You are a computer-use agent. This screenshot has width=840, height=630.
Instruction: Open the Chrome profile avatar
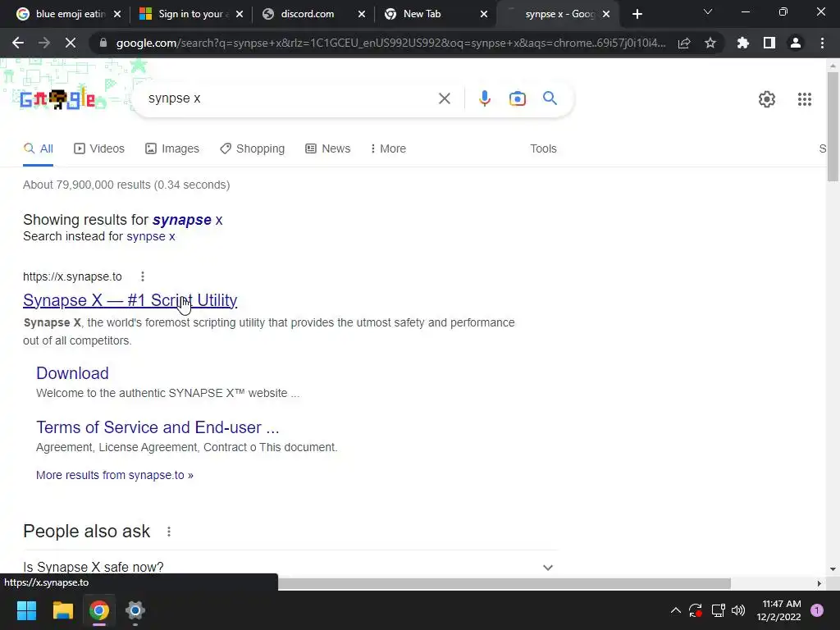click(x=796, y=43)
